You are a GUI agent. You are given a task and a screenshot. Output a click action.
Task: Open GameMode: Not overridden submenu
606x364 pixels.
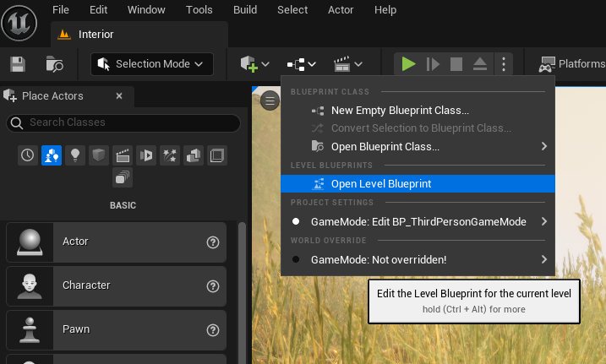point(418,259)
